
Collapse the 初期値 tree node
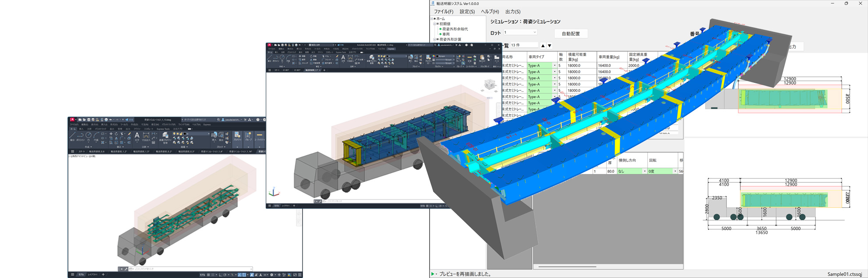[x=434, y=24]
